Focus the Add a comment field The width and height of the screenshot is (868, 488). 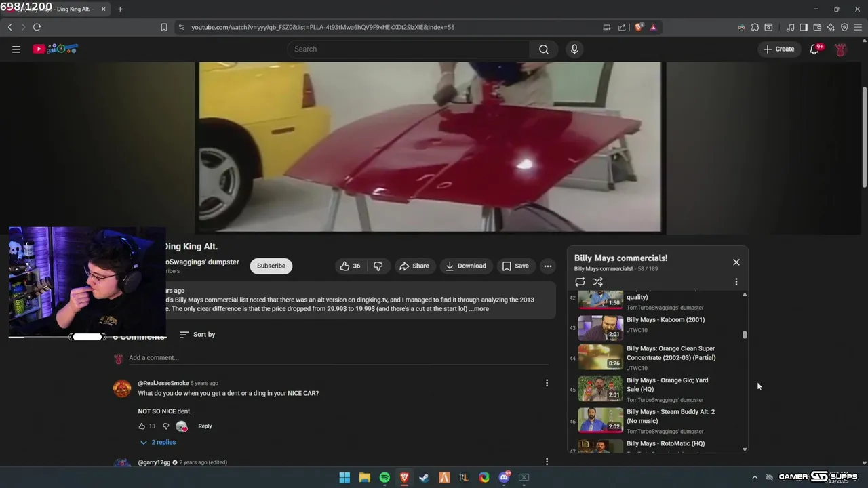339,358
